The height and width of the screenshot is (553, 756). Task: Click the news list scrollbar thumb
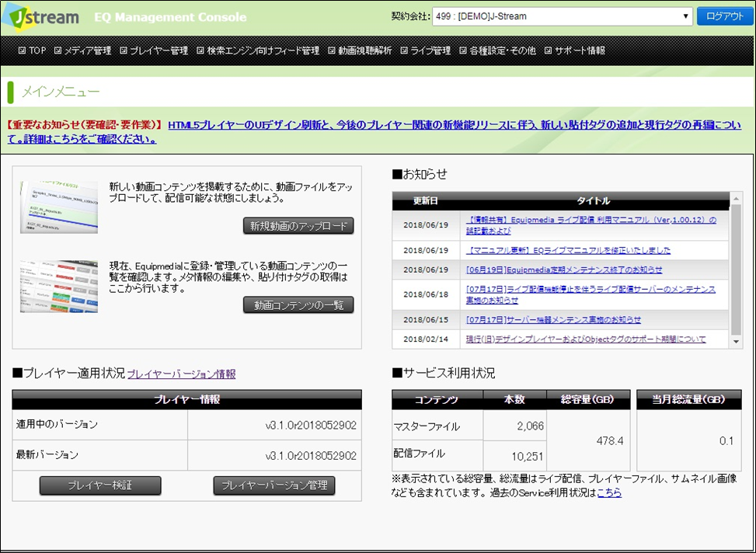(x=736, y=269)
